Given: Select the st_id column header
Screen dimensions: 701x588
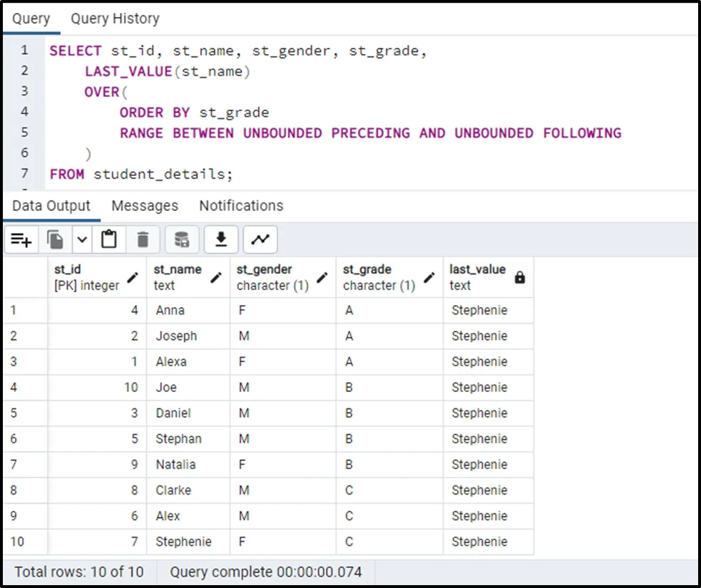Looking at the screenshot, I should [86, 277].
